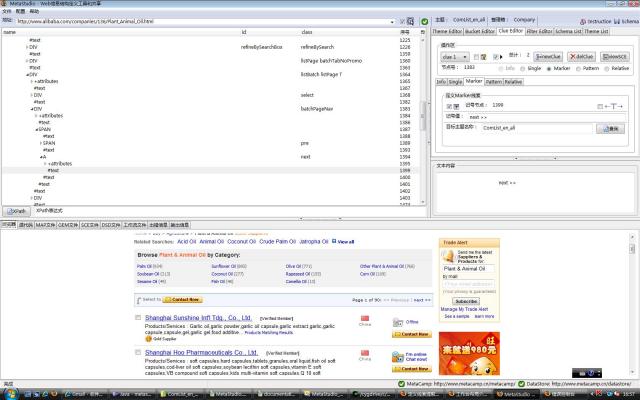
Task: Open the MAP file tab in bottom panel
Action: click(x=45, y=225)
